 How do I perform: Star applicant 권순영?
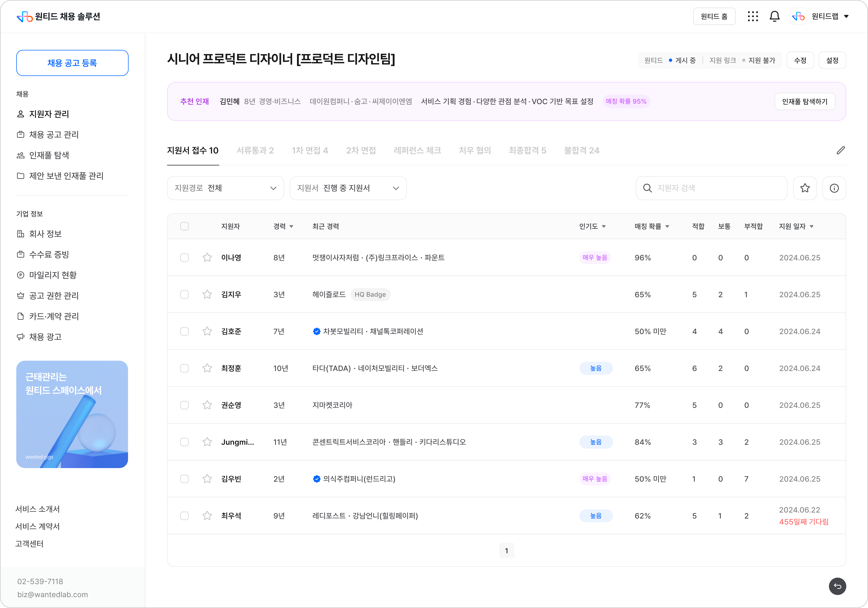tap(207, 405)
